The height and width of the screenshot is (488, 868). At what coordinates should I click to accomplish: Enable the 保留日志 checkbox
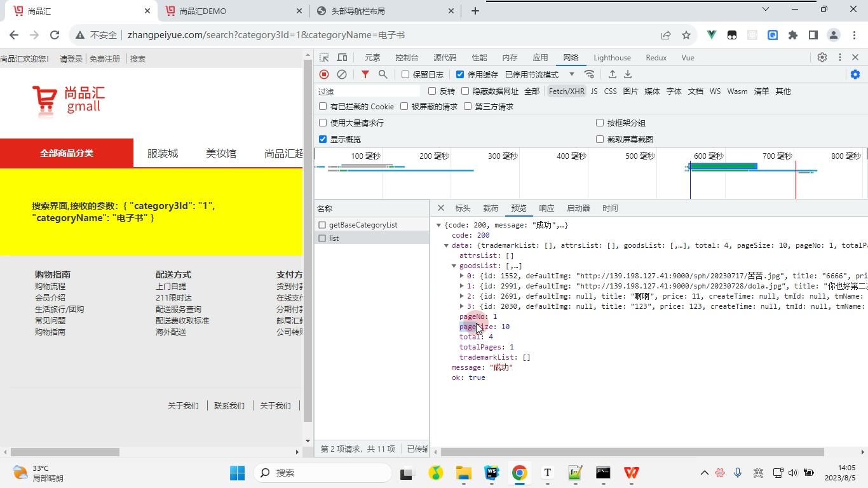point(405,74)
